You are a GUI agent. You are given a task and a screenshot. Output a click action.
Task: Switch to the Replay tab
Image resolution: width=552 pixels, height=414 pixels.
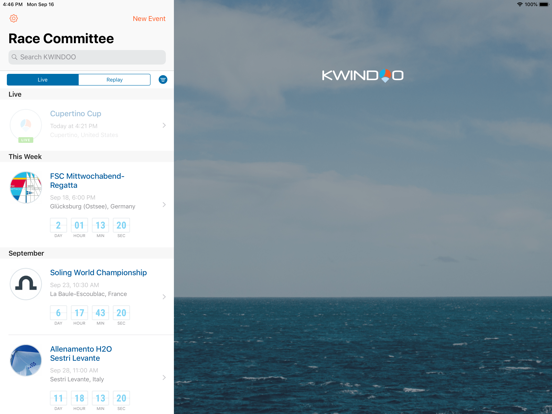coord(114,80)
